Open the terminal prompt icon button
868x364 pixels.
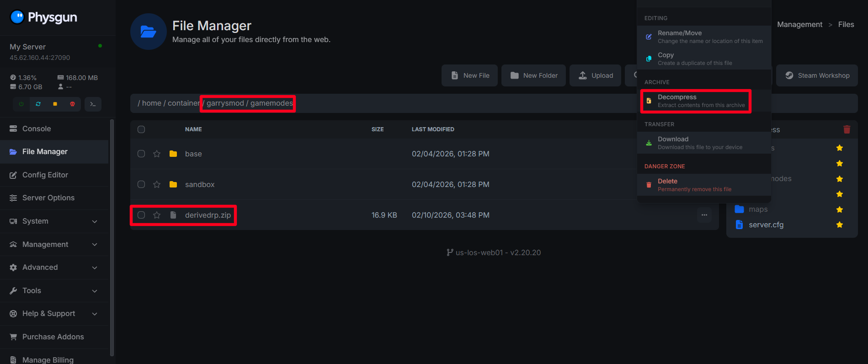[93, 104]
